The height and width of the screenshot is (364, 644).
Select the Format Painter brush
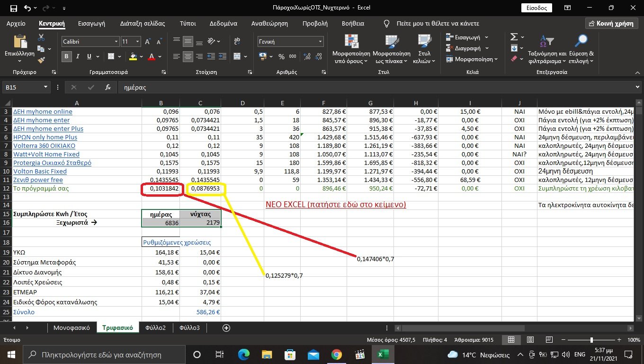(x=41, y=60)
